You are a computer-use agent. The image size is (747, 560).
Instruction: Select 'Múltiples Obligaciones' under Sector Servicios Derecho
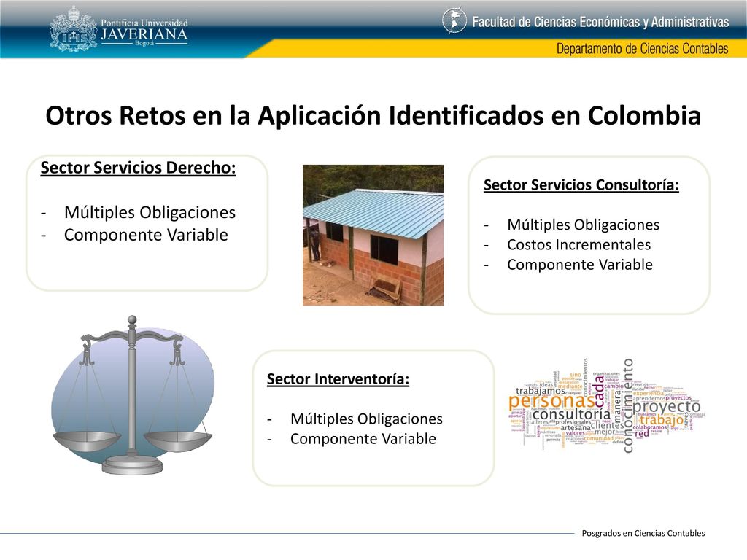[x=150, y=212]
